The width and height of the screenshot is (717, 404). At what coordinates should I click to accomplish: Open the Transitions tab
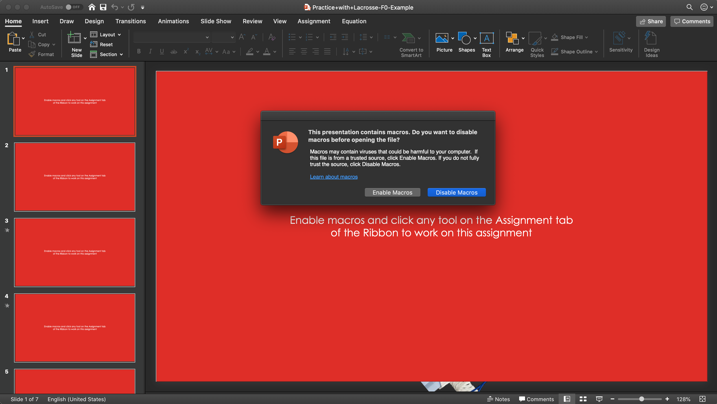130,21
